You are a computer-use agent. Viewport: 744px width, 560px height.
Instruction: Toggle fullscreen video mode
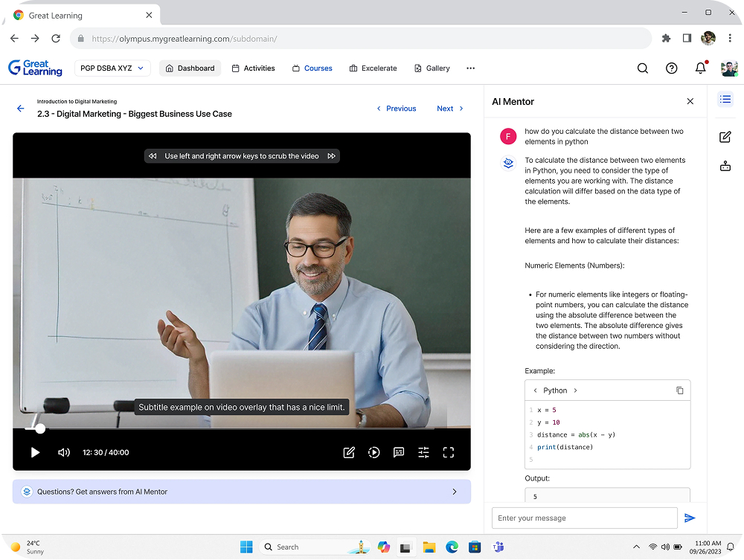click(x=449, y=452)
